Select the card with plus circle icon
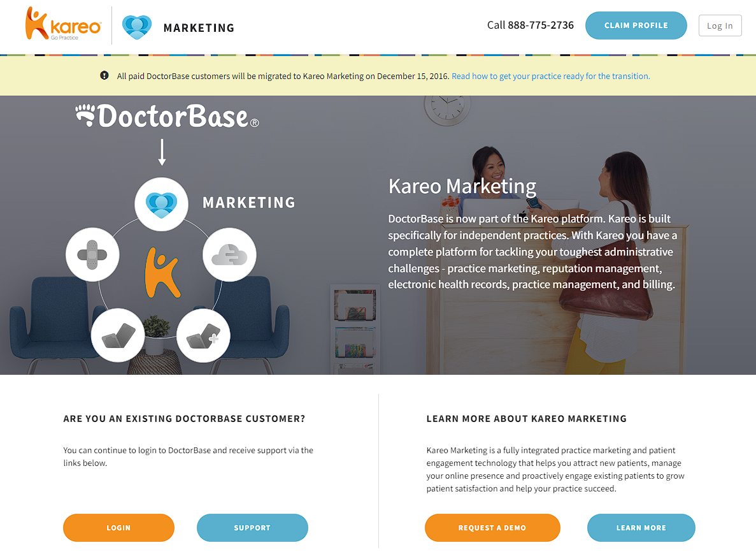This screenshot has height=552, width=756. pyautogui.click(x=203, y=335)
